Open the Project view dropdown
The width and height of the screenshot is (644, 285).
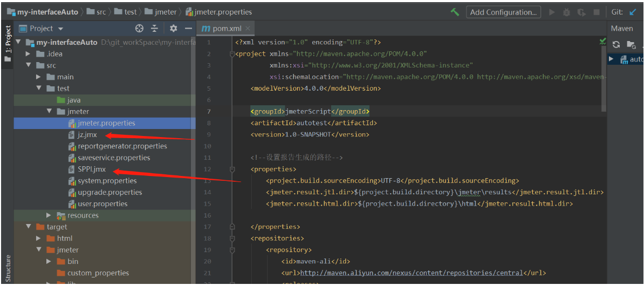60,29
